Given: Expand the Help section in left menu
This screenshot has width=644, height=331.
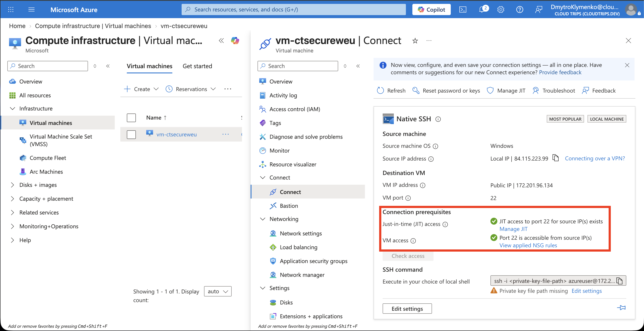Looking at the screenshot, I should [x=12, y=240].
